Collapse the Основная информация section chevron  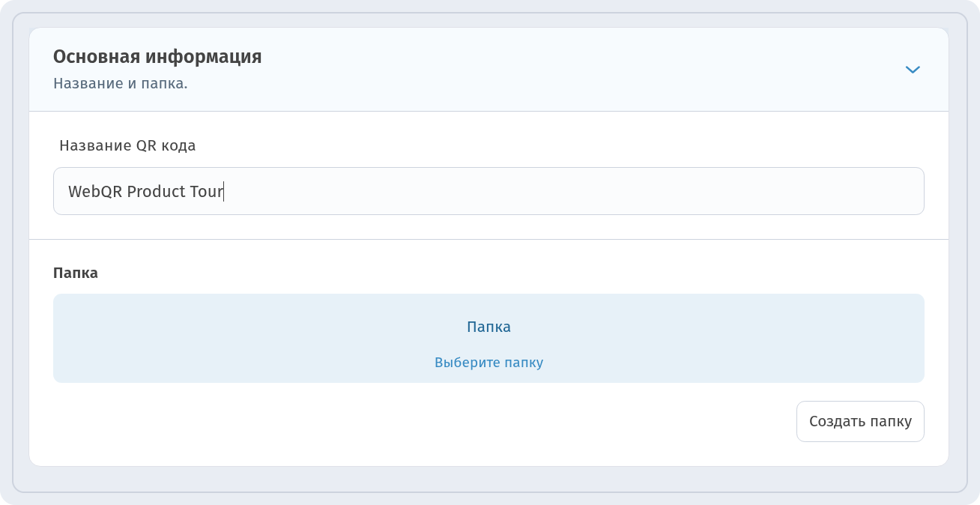coord(912,70)
